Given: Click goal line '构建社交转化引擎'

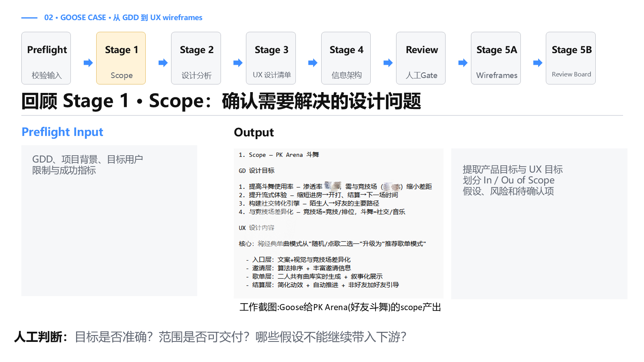Looking at the screenshot, I should [309, 204].
